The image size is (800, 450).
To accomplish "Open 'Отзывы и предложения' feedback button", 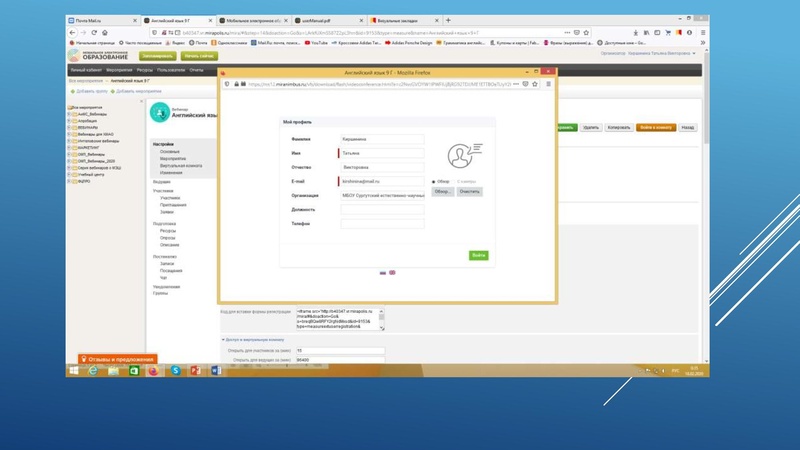I will pyautogui.click(x=118, y=359).
